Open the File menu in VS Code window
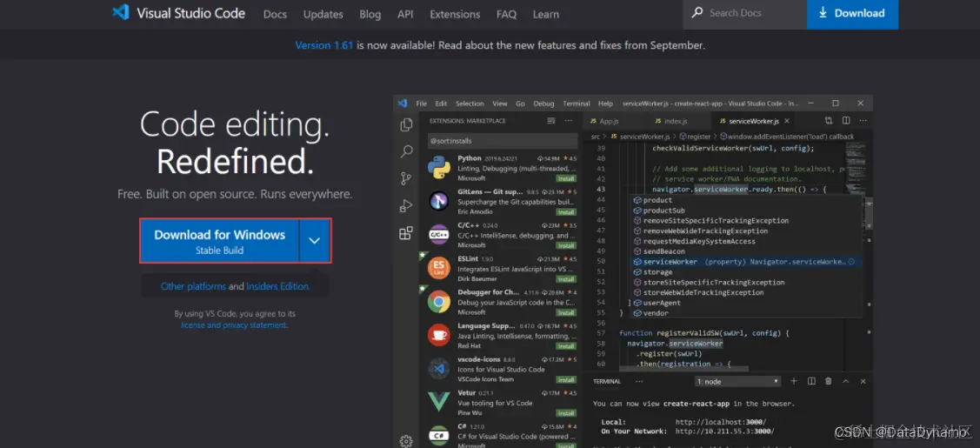Viewport: 980px width, 448px height. (421, 104)
